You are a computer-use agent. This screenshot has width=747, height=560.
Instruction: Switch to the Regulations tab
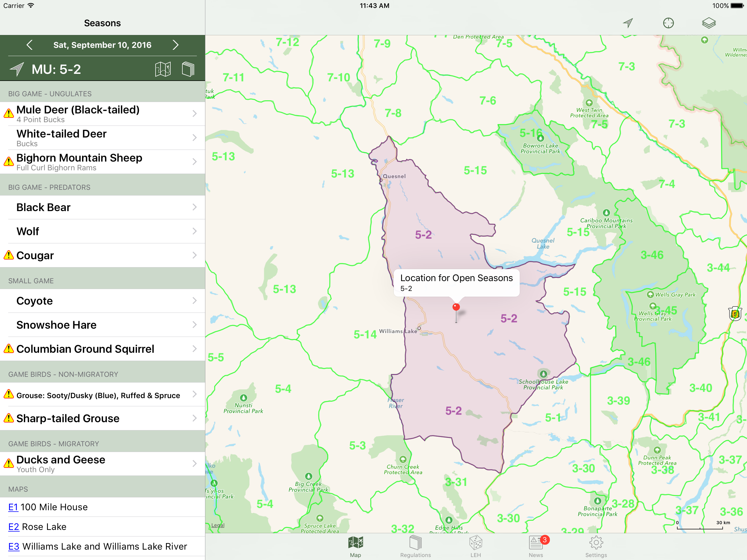tap(415, 546)
